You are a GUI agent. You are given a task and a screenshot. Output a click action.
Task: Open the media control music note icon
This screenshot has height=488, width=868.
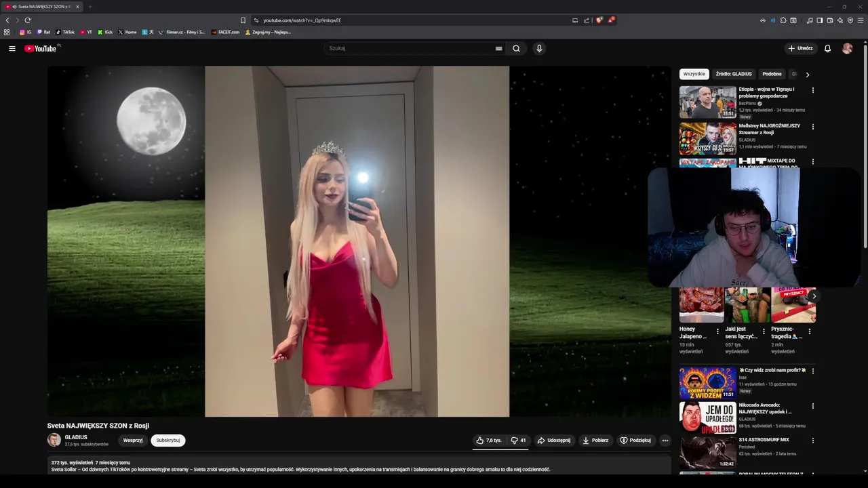[809, 20]
